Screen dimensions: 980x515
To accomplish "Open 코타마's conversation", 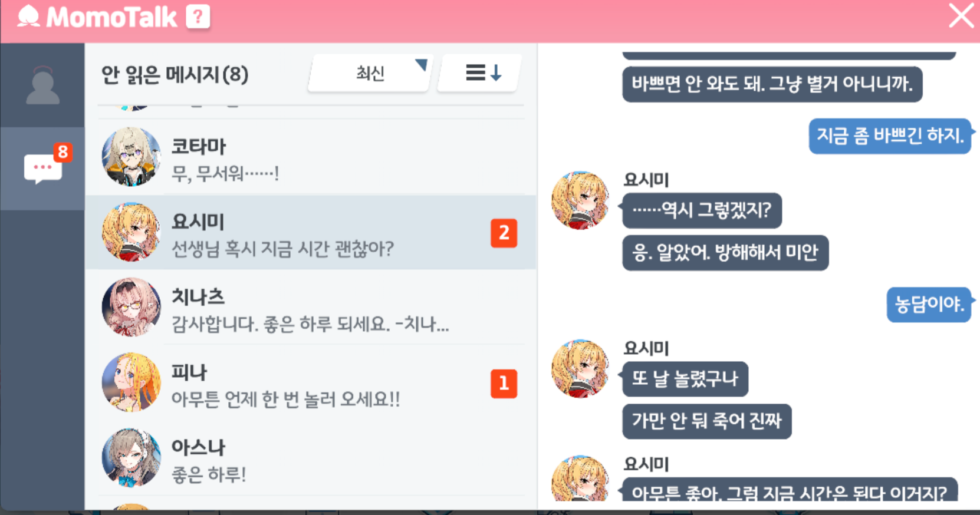I will [311, 157].
